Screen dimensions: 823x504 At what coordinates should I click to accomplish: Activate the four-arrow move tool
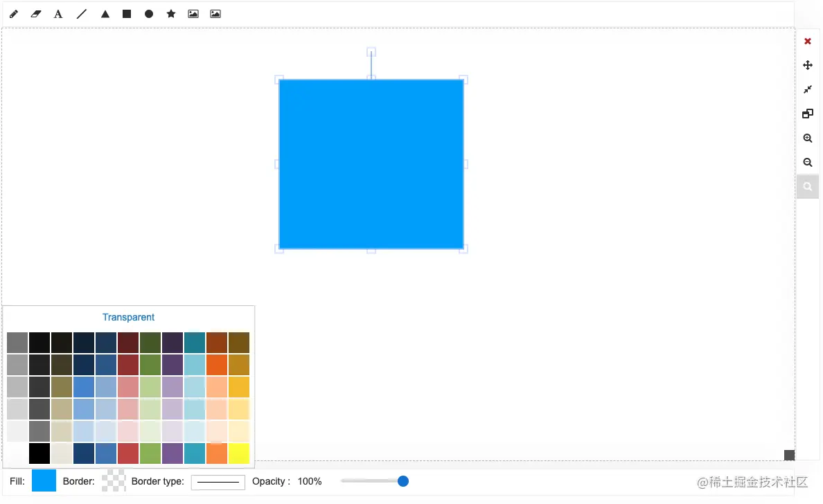808,65
